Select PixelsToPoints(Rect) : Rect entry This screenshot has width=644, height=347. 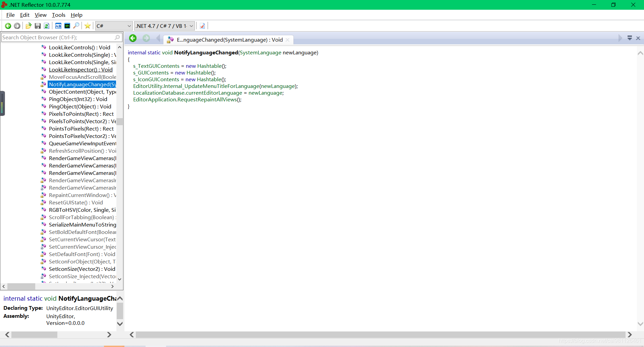click(81, 114)
